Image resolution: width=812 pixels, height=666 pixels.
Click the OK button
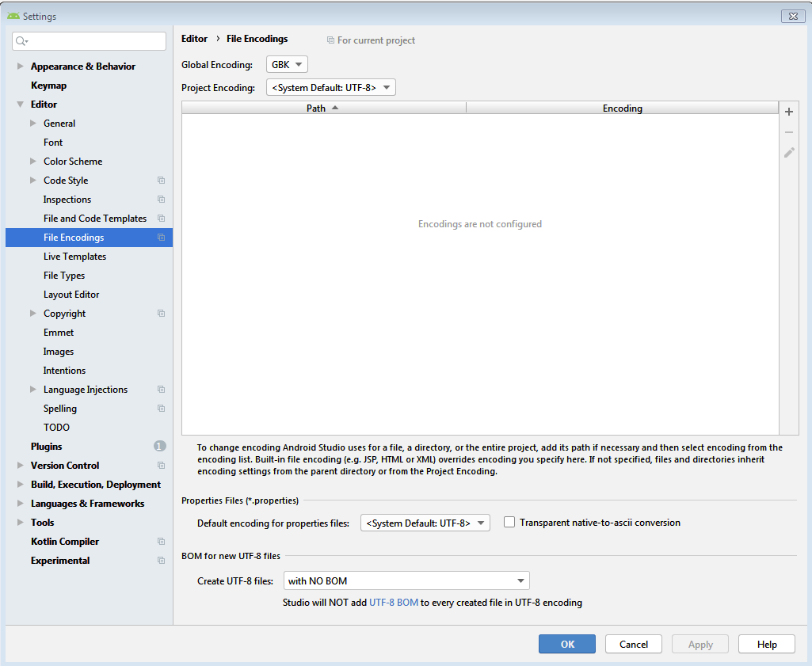(566, 644)
